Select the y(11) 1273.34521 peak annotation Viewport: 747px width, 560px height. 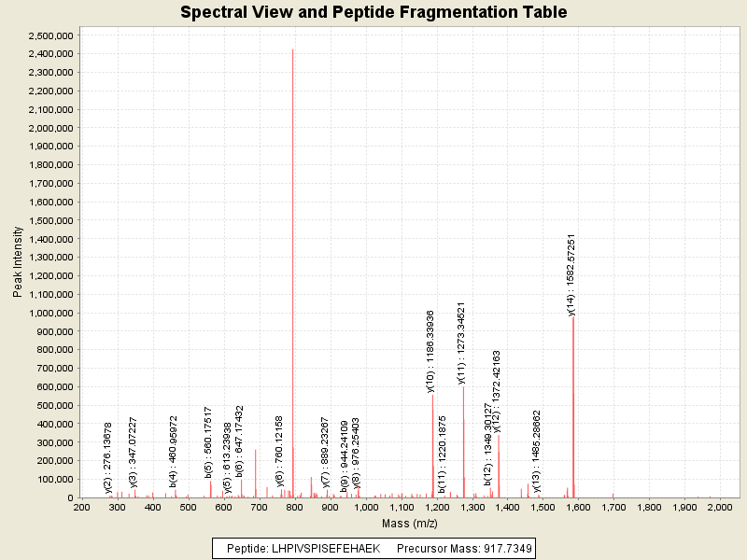461,343
